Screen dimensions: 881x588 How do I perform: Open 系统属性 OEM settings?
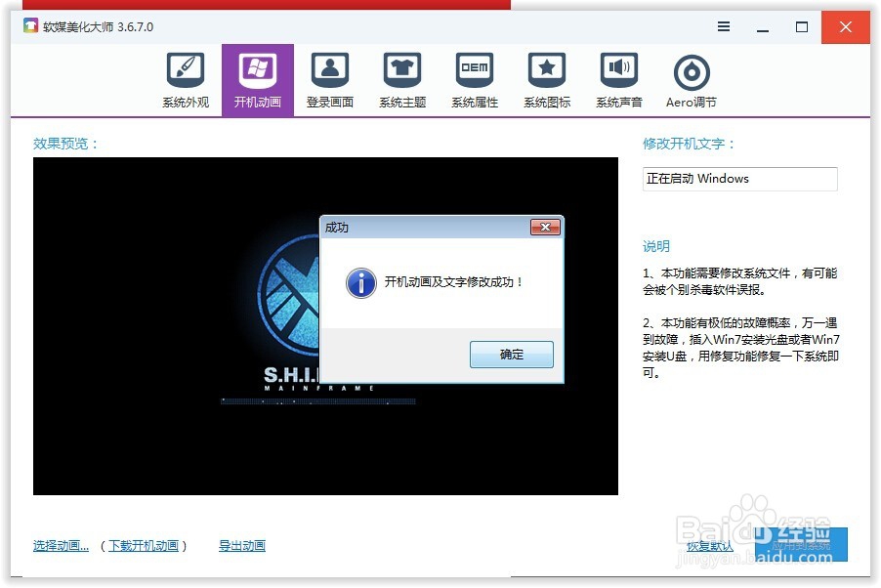point(475,80)
